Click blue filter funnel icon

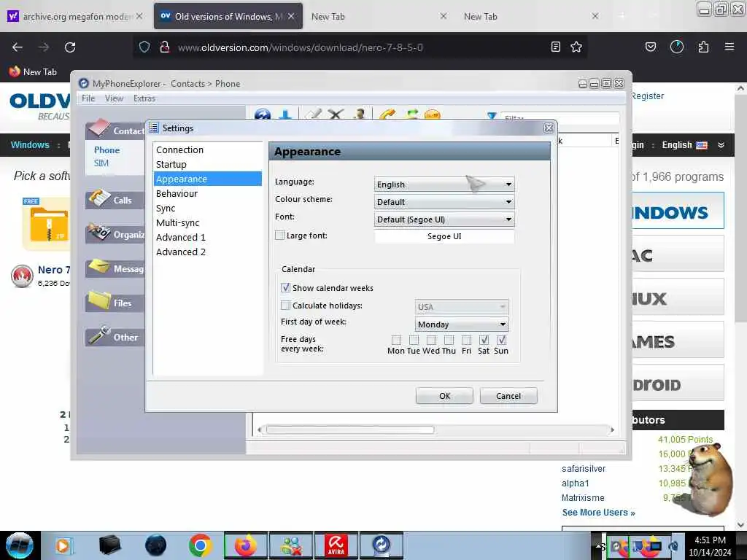[492, 116]
